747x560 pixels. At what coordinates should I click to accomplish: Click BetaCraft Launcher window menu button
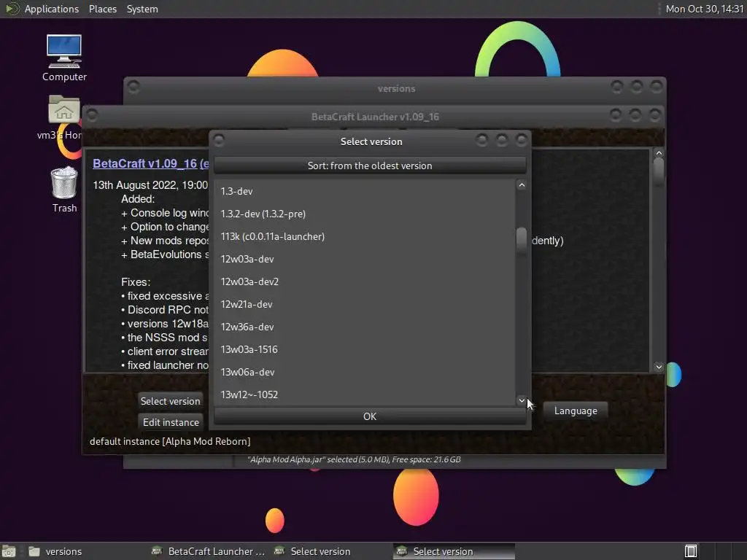[92, 115]
